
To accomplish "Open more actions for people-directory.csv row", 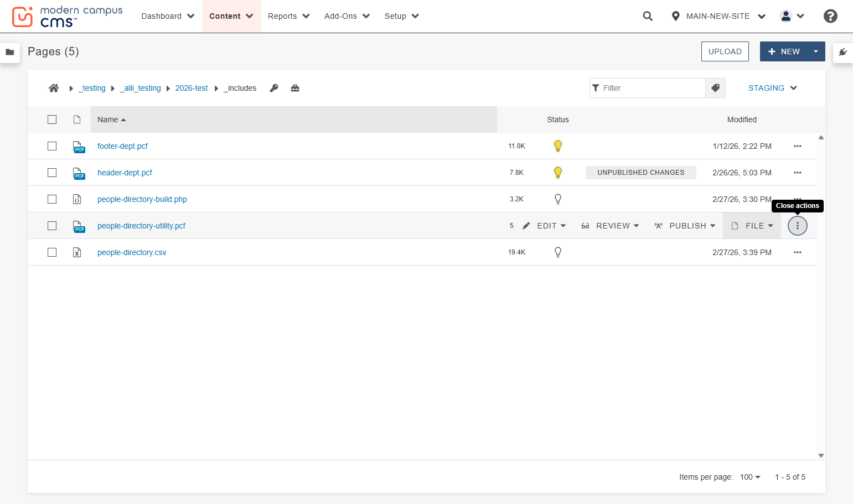I will tap(798, 252).
